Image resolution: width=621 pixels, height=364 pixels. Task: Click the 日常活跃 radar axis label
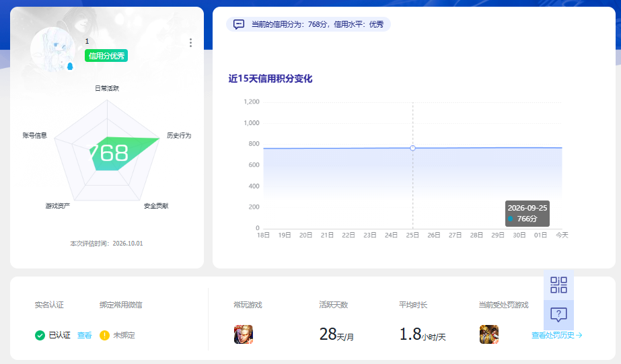[x=107, y=88]
